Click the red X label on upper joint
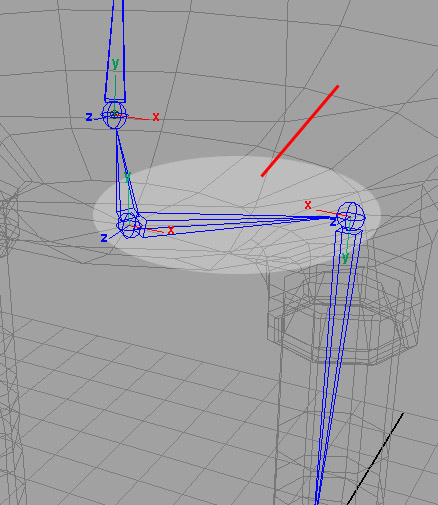Image resolution: width=438 pixels, height=505 pixels. pyautogui.click(x=156, y=117)
